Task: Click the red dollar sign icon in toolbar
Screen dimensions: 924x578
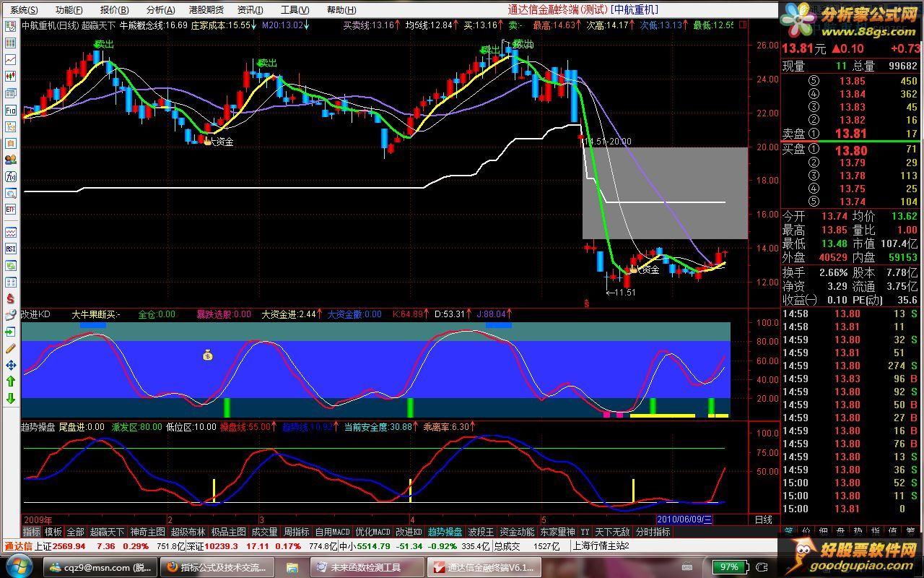Action: point(11,298)
